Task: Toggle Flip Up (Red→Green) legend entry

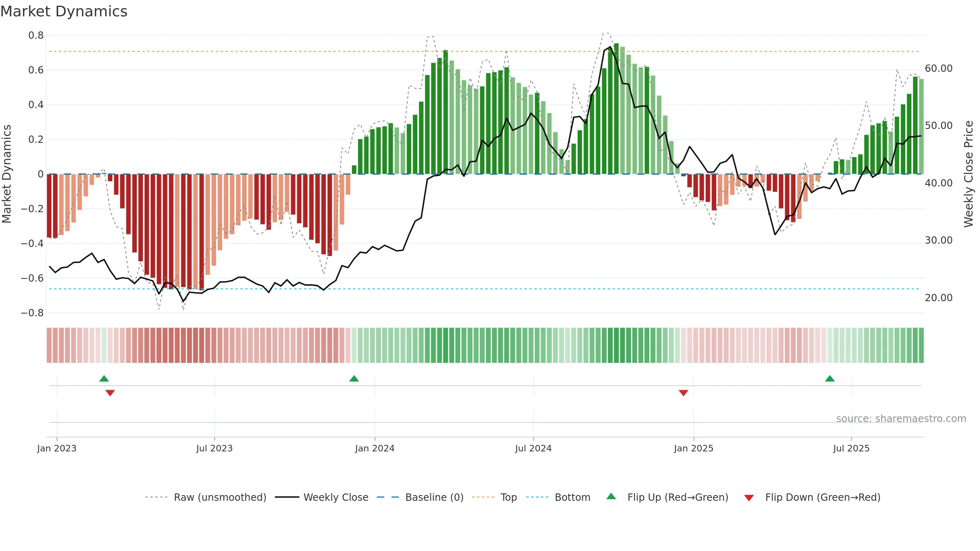Action: (667, 497)
